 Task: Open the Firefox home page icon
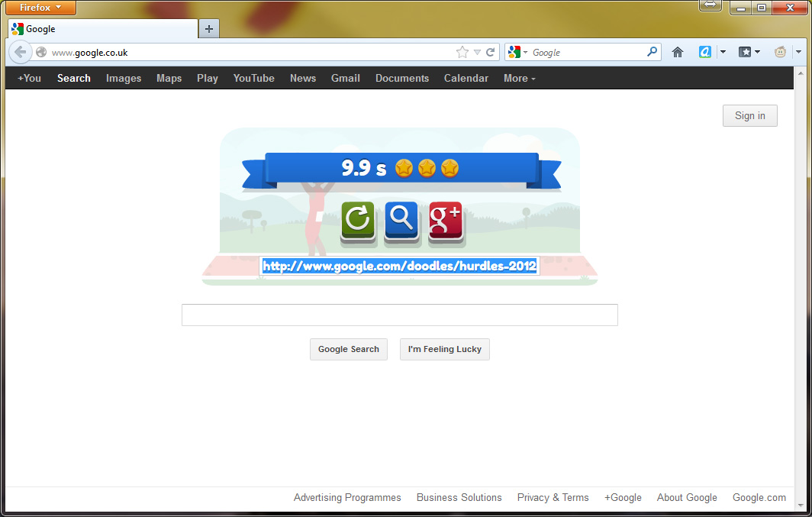pyautogui.click(x=678, y=53)
